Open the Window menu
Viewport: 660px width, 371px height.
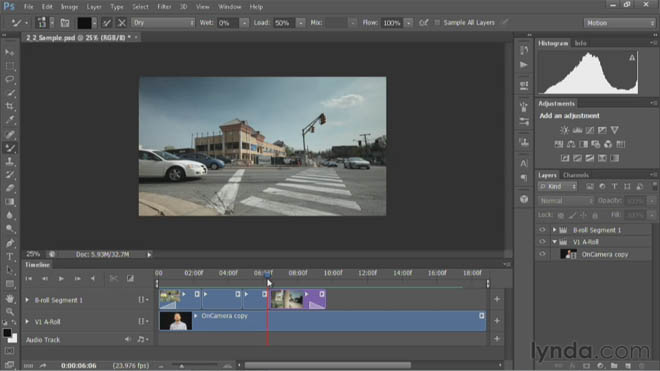(x=229, y=7)
